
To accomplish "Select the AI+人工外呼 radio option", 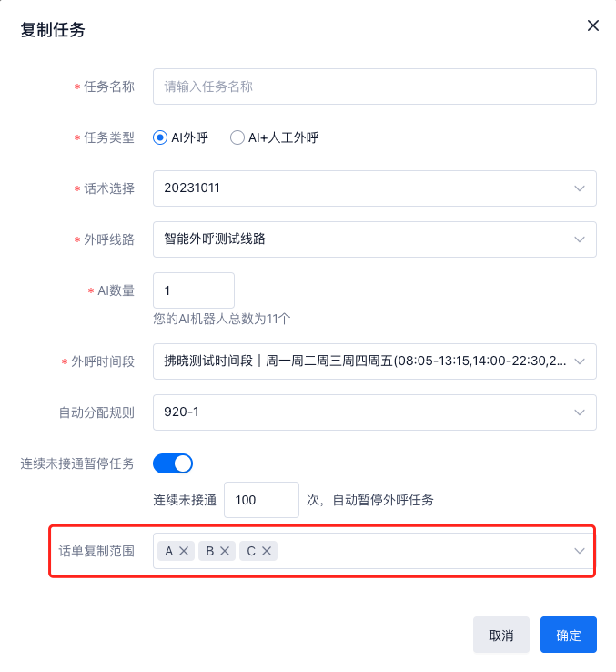I will pos(237,138).
